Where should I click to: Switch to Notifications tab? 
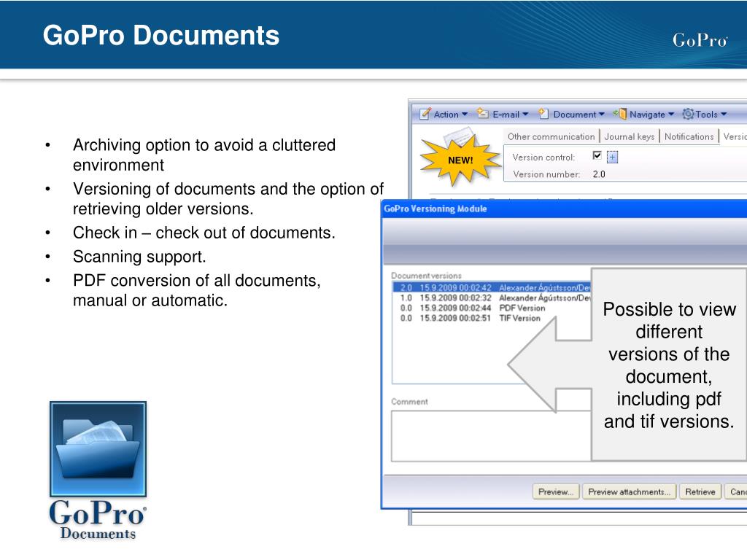(689, 136)
